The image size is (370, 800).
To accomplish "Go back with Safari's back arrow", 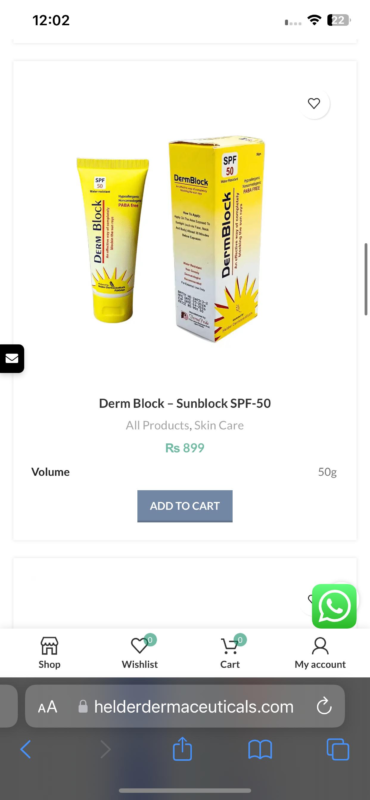I will pyautogui.click(x=26, y=749).
